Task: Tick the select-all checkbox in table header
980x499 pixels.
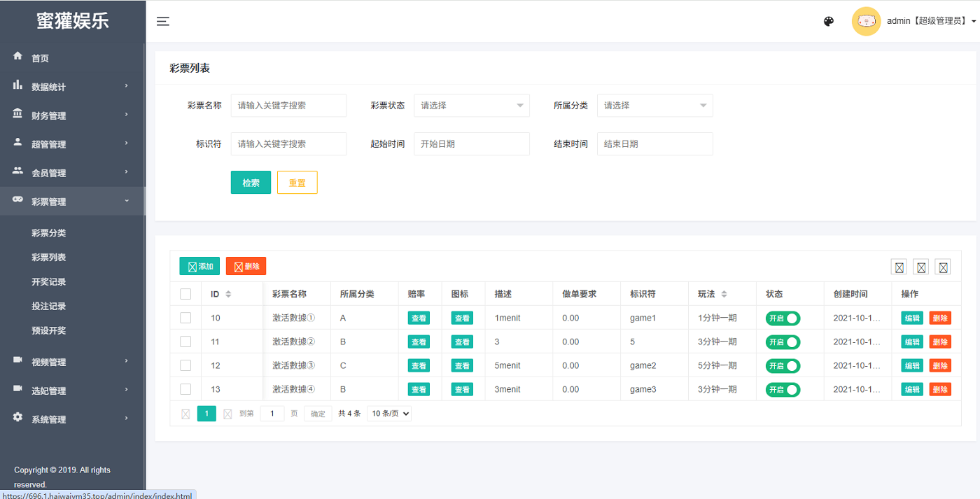Action: pyautogui.click(x=185, y=294)
